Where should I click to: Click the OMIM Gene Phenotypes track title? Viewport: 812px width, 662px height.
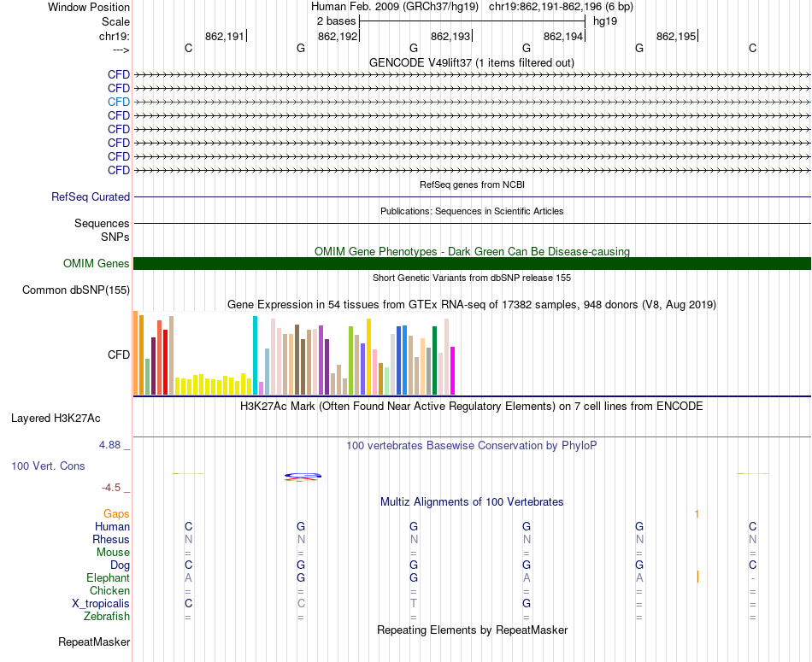473,251
